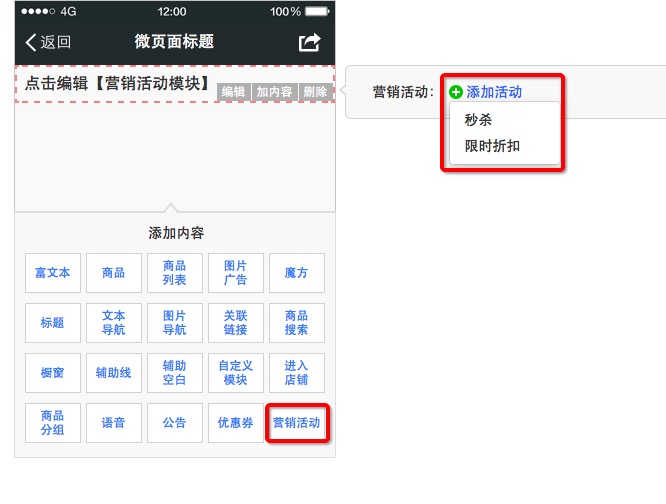Add a 文本导航 content block
The image size is (666, 504).
pyautogui.click(x=113, y=323)
